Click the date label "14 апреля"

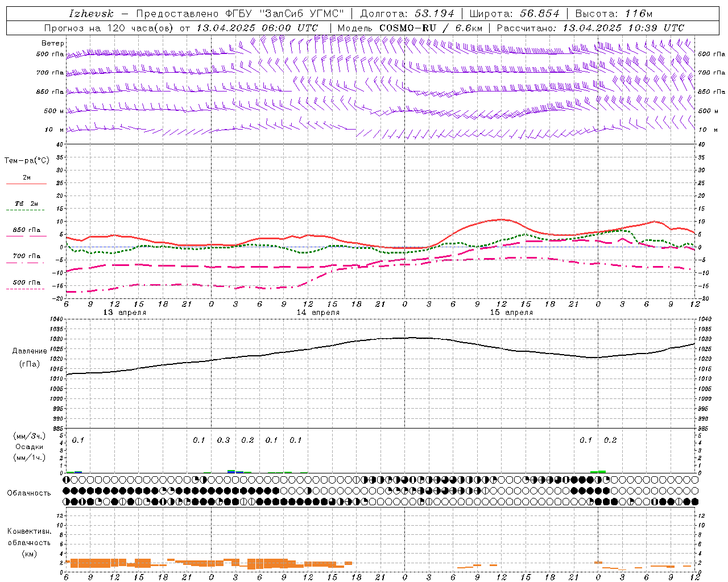(318, 313)
